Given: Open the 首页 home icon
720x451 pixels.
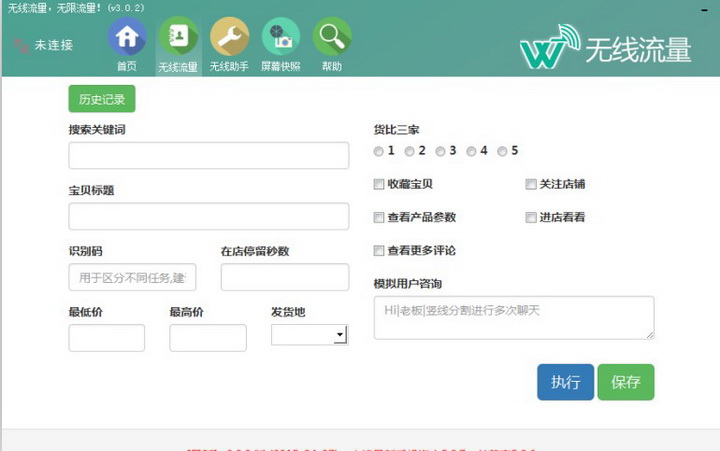Looking at the screenshot, I should coord(127,37).
